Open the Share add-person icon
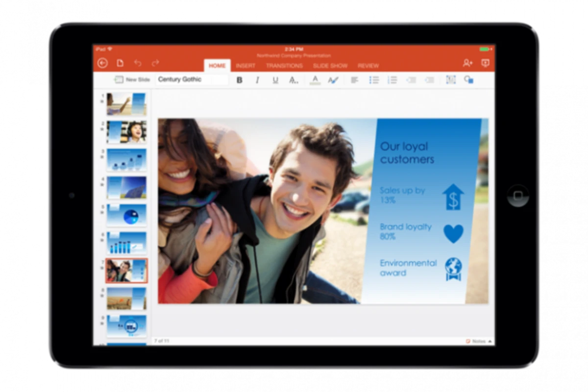 [467, 63]
